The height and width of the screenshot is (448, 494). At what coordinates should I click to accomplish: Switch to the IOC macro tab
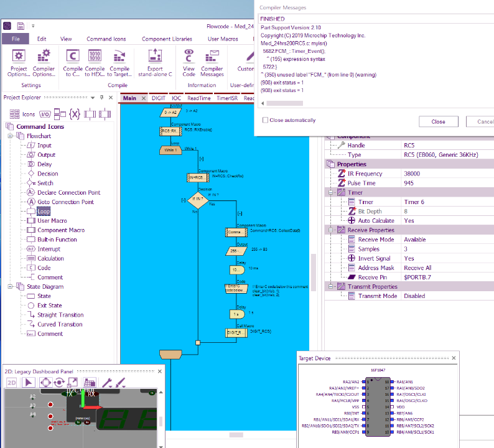point(177,98)
